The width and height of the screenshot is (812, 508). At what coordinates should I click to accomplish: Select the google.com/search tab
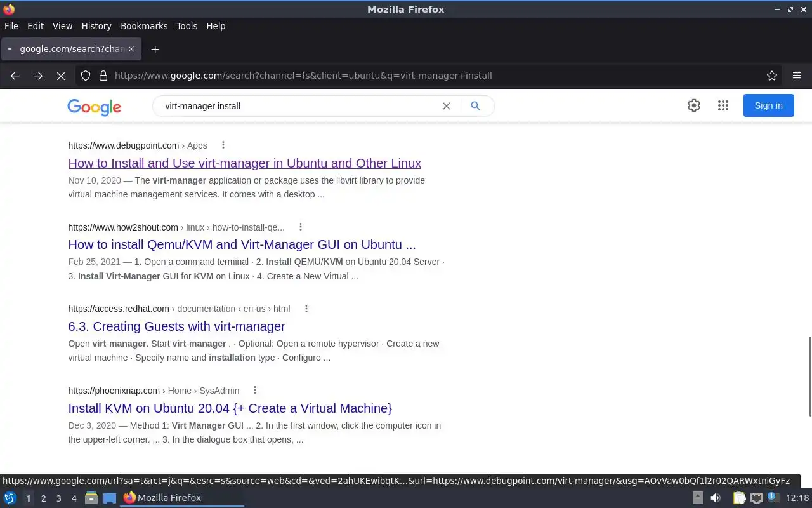(x=71, y=49)
